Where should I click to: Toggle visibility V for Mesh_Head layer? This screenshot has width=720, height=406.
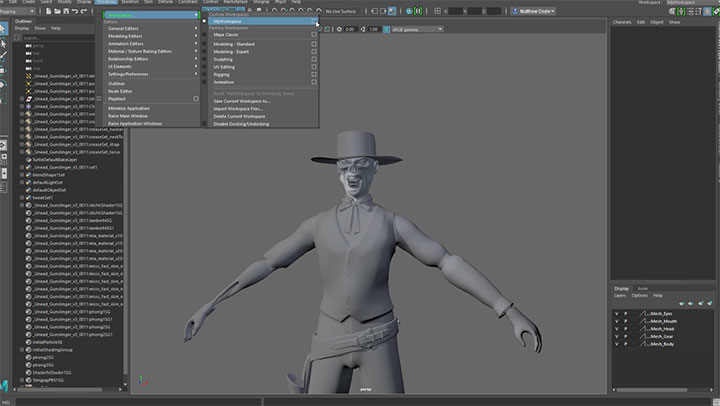(x=617, y=329)
